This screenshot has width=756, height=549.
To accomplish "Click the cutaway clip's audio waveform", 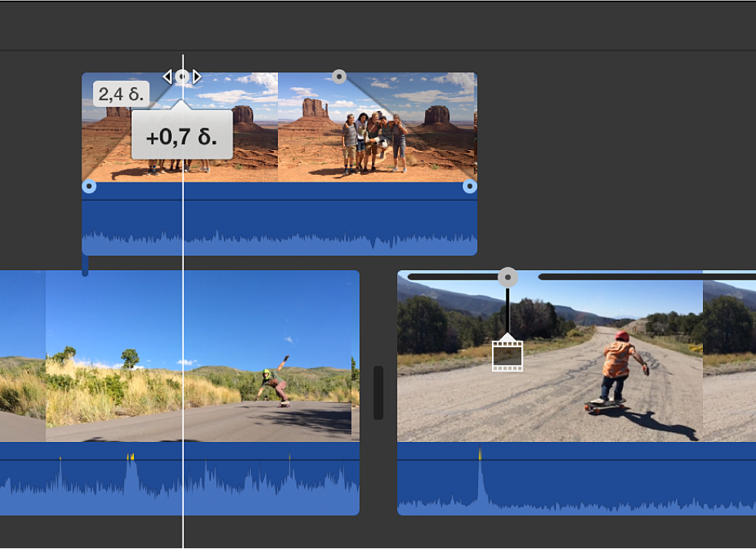I will tap(279, 227).
